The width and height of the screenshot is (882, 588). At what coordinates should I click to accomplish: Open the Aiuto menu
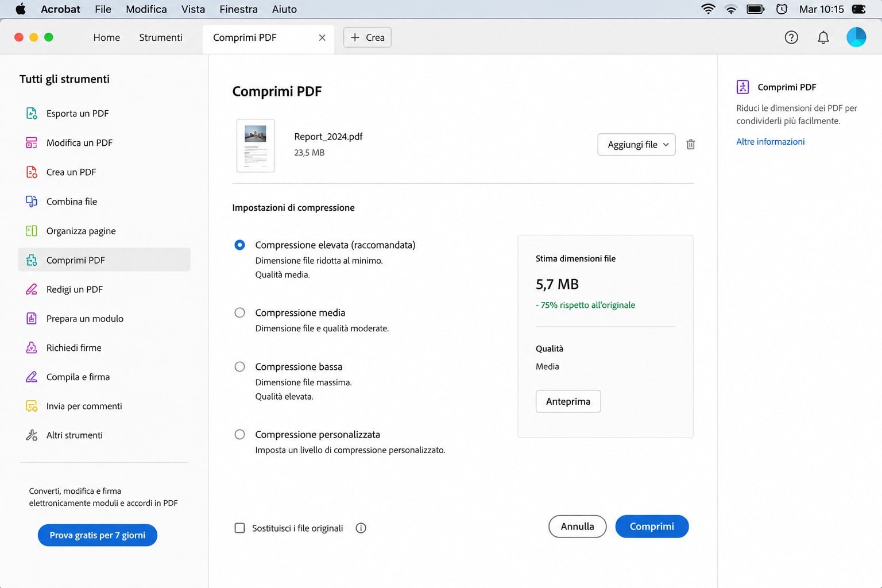pyautogui.click(x=284, y=9)
